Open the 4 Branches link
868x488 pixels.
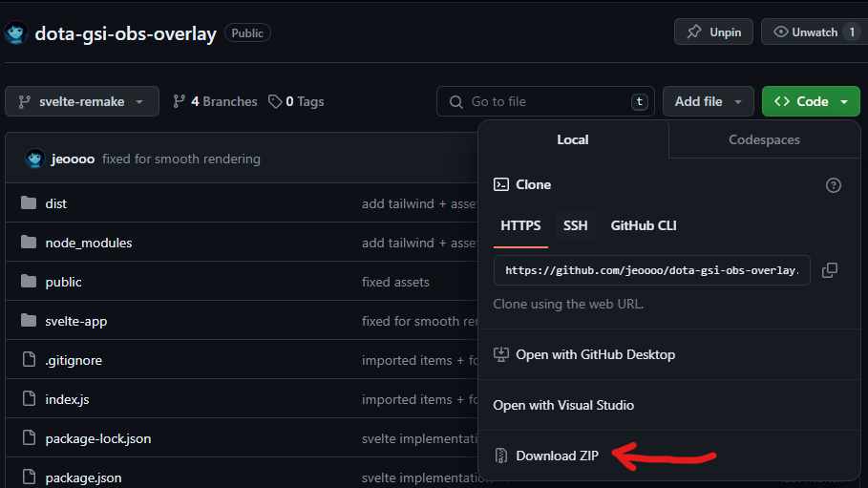pos(215,101)
